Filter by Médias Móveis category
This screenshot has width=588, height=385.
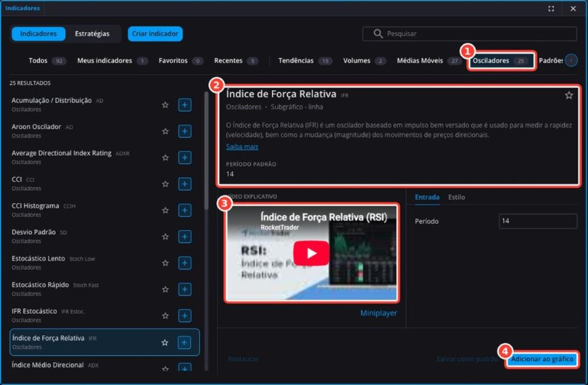tap(430, 61)
